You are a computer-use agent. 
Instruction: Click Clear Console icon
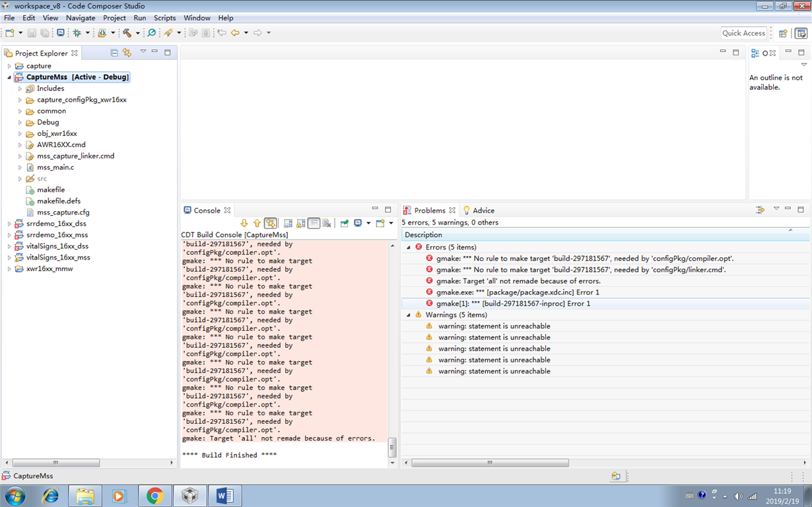click(327, 223)
